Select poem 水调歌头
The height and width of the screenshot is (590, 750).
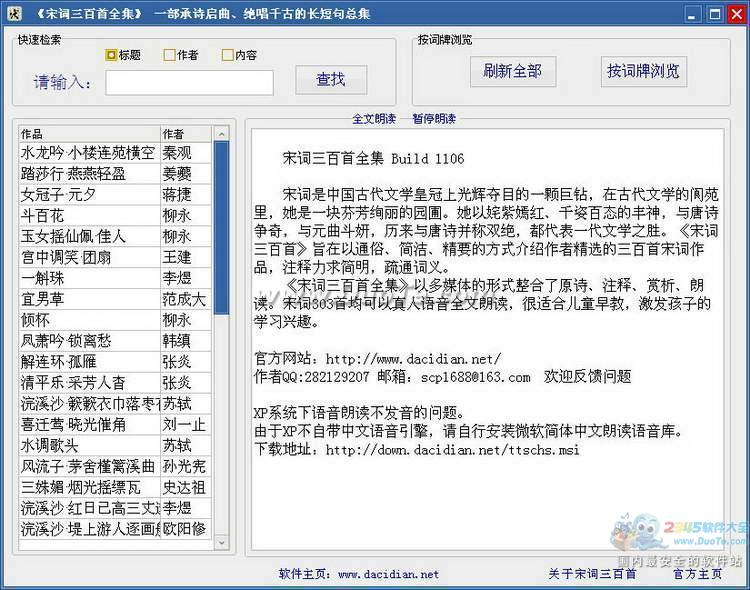click(x=89, y=445)
